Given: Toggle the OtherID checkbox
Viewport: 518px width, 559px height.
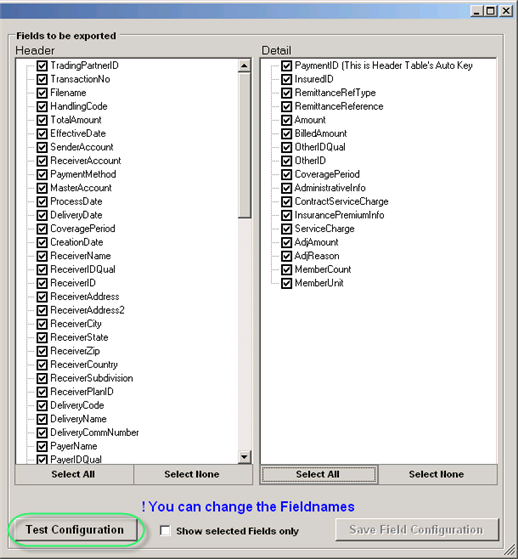Looking at the screenshot, I should pos(287,161).
